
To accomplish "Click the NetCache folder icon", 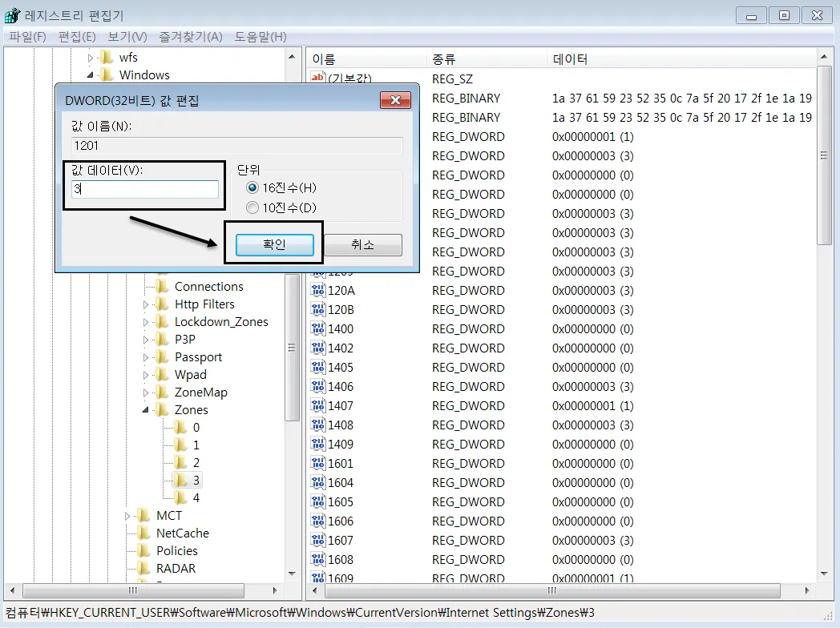I will click(143, 533).
